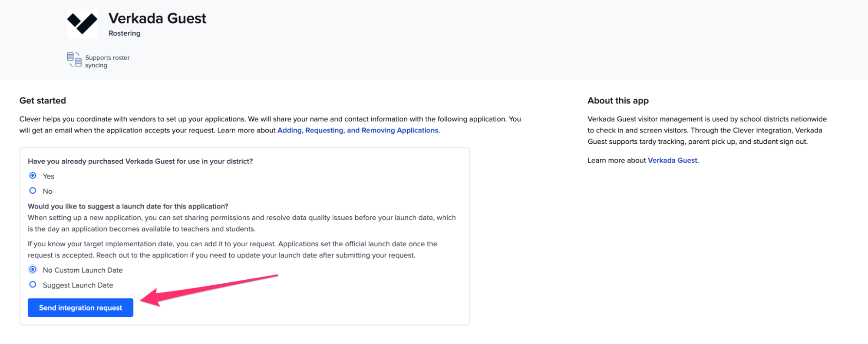Click the roster syncing icon
This screenshot has width=868, height=344.
[x=74, y=60]
